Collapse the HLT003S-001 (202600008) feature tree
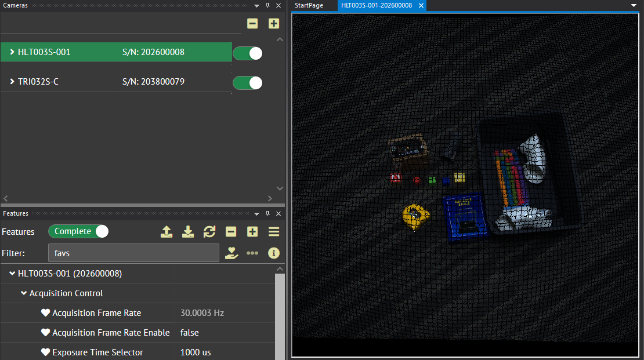The height and width of the screenshot is (360, 644). pyautogui.click(x=12, y=274)
